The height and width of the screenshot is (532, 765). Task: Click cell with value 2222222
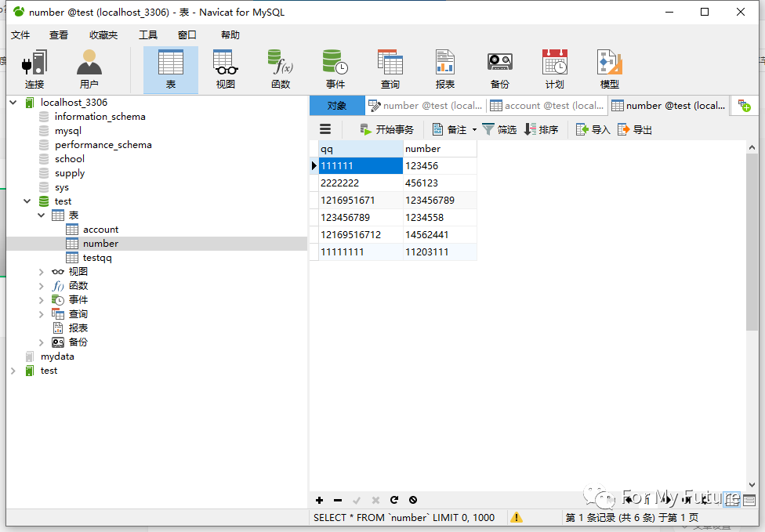[x=361, y=183]
